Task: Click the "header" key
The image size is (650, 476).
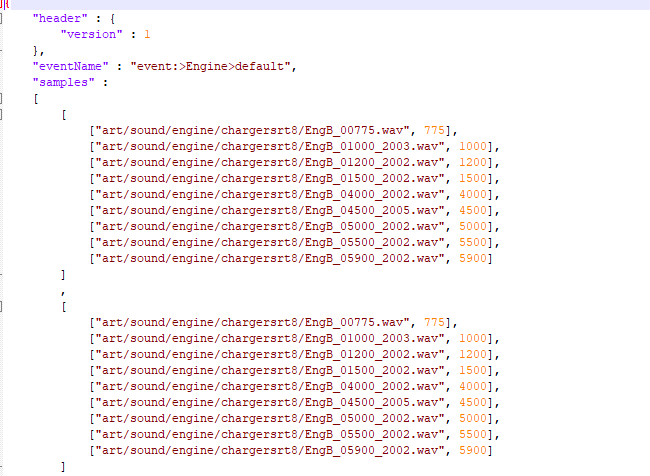Action: 60,19
